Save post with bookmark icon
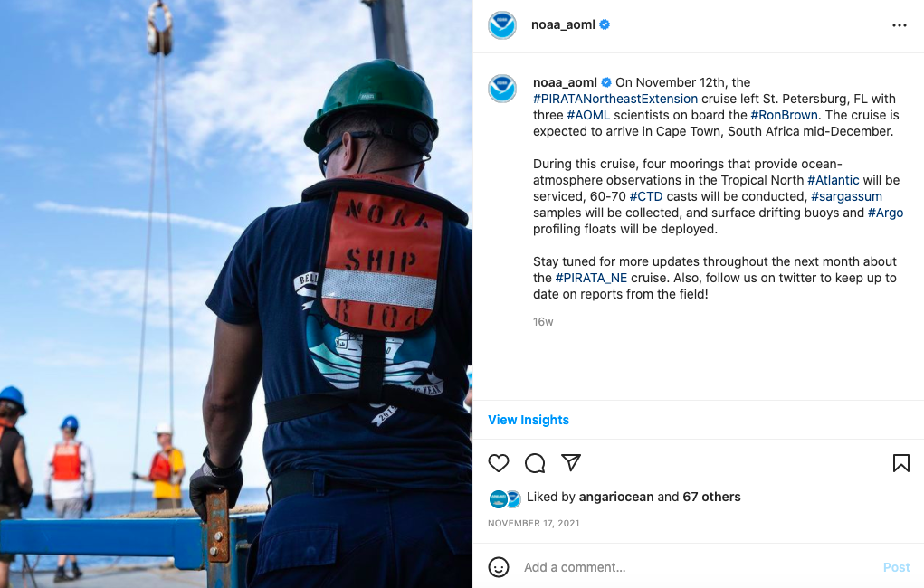 (900, 463)
